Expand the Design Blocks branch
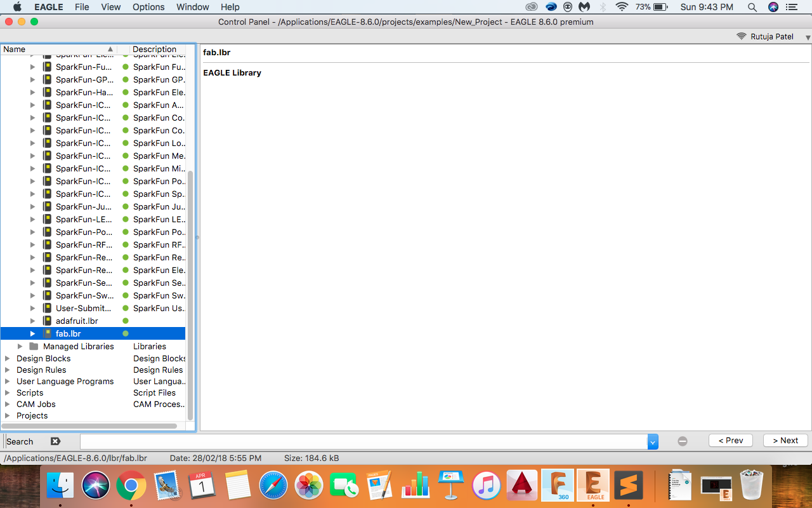The height and width of the screenshot is (508, 812). pyautogui.click(x=8, y=358)
